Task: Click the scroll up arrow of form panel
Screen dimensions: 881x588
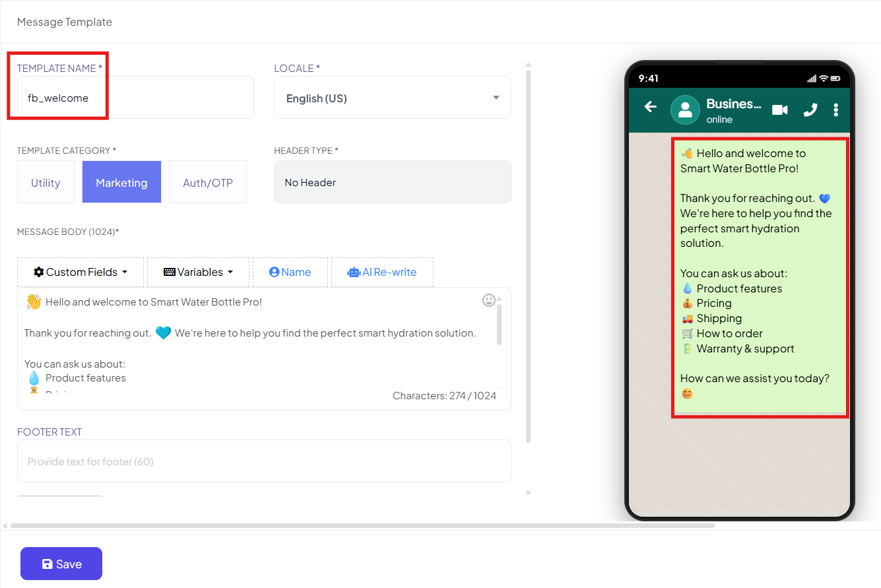Action: [528, 65]
